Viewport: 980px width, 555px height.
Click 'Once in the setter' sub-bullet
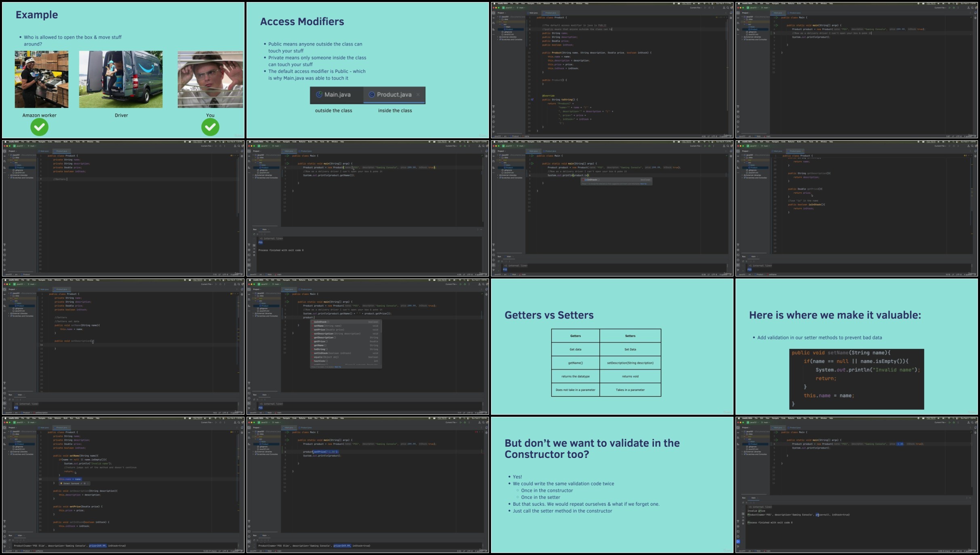pos(540,498)
